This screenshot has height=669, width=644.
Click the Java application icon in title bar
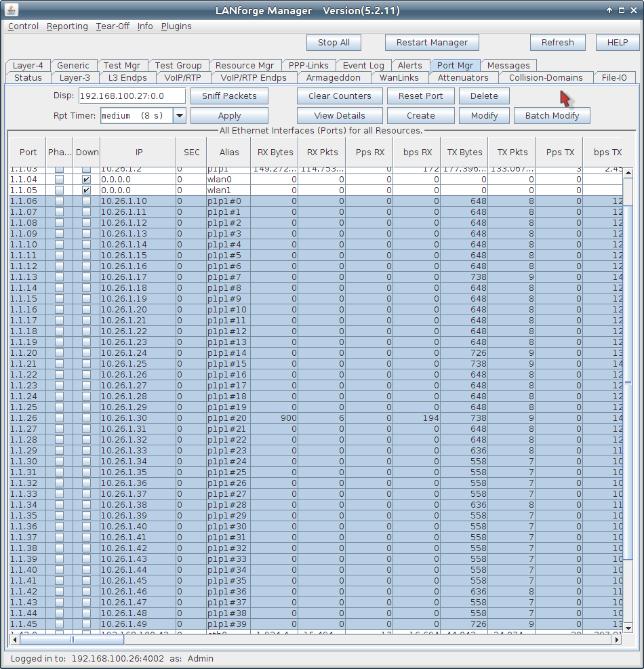12,9
